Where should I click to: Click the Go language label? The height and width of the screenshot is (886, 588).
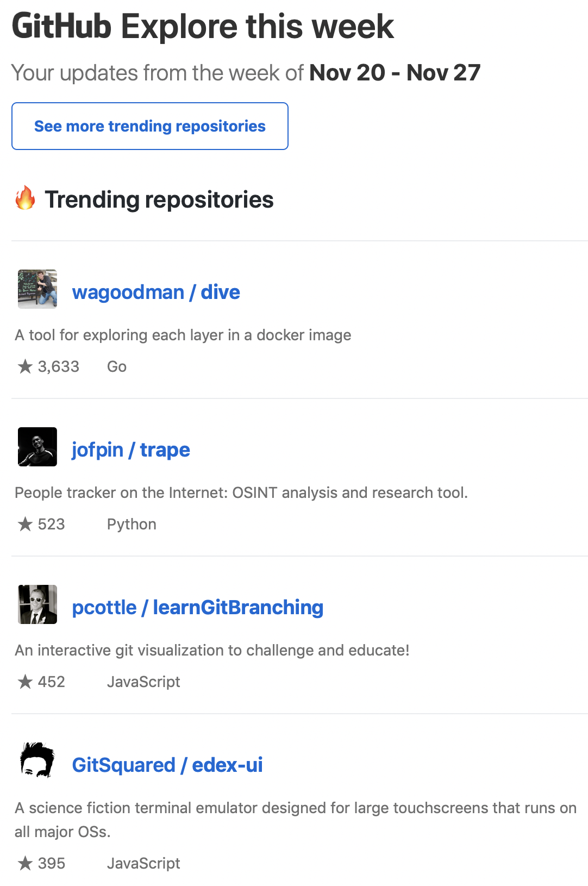[x=117, y=367]
